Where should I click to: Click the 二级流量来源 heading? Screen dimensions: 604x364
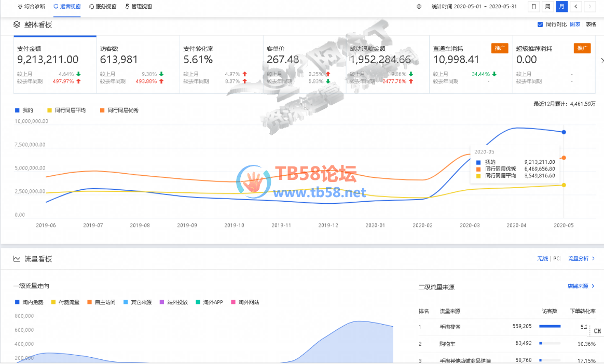coord(436,287)
